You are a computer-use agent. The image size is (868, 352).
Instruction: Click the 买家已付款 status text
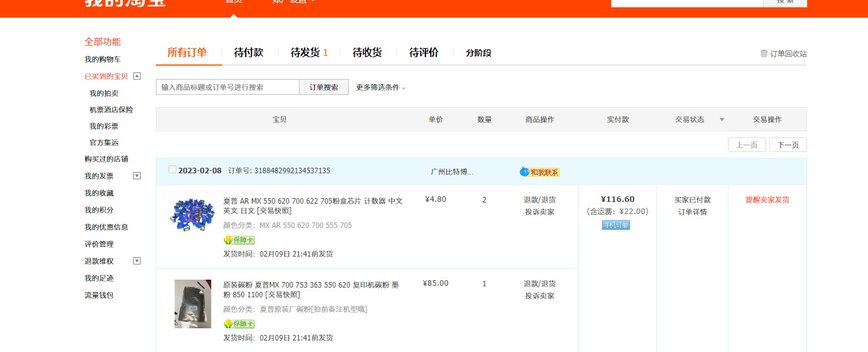point(693,200)
